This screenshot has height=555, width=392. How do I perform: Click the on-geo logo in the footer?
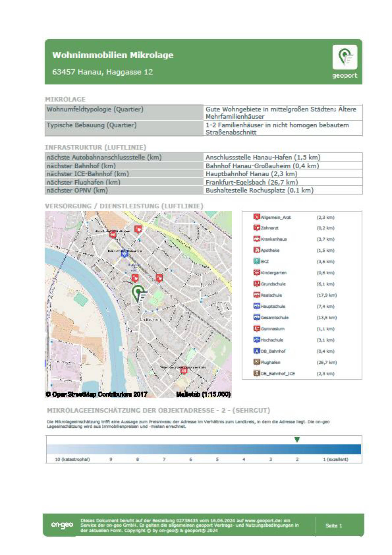click(x=62, y=525)
